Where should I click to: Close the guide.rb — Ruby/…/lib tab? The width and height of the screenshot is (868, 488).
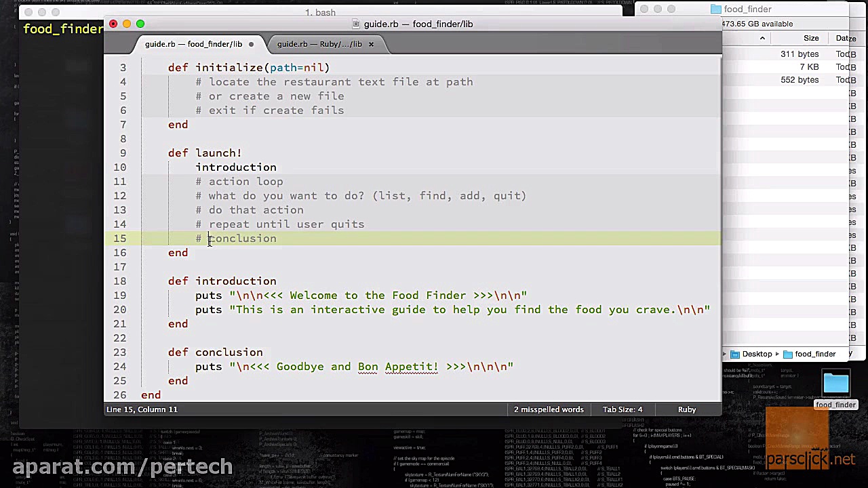[371, 44]
